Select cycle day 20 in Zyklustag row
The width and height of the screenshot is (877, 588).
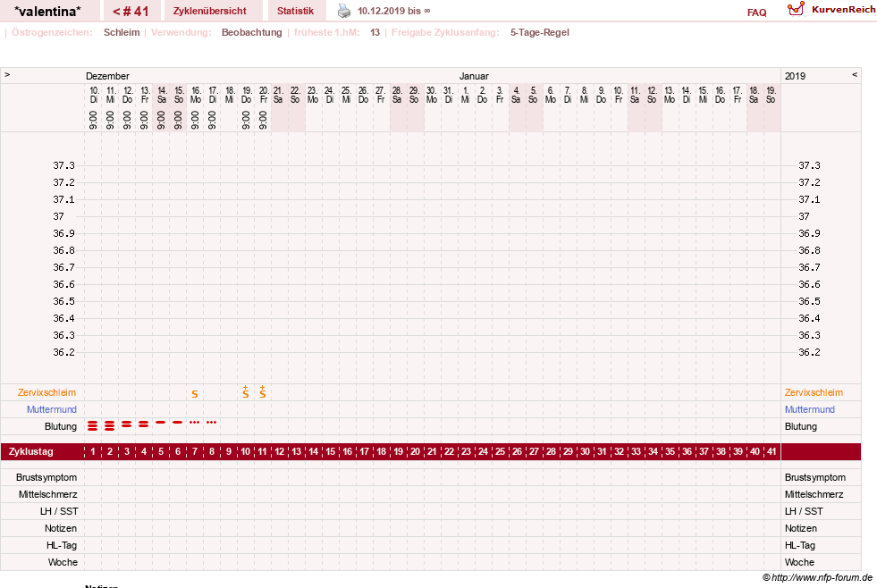pos(415,451)
